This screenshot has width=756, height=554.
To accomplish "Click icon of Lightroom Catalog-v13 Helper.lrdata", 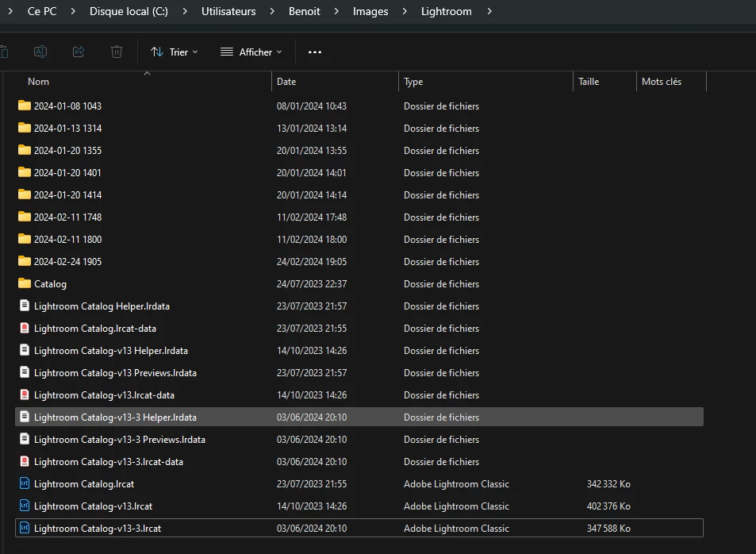I will [24, 350].
